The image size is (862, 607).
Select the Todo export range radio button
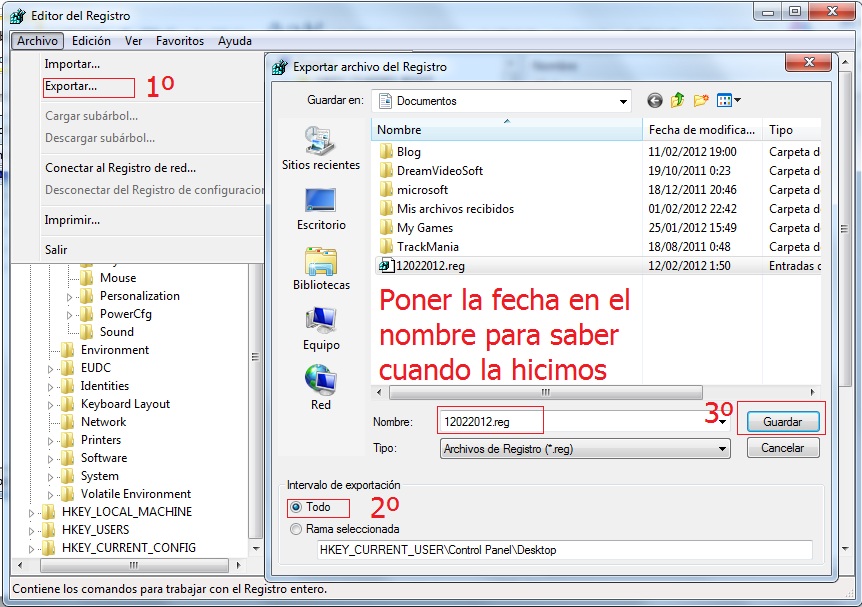click(x=295, y=507)
